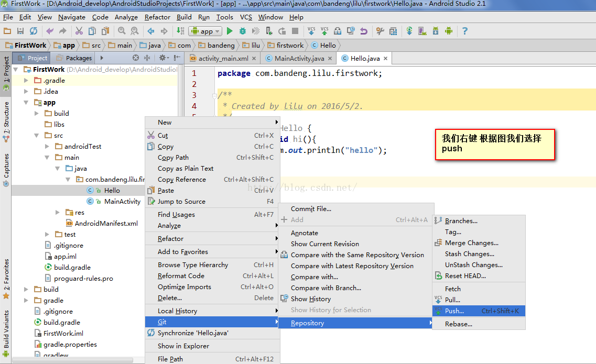This screenshot has height=364, width=596.
Task: Click the Save All toolbar icon
Action: point(20,31)
